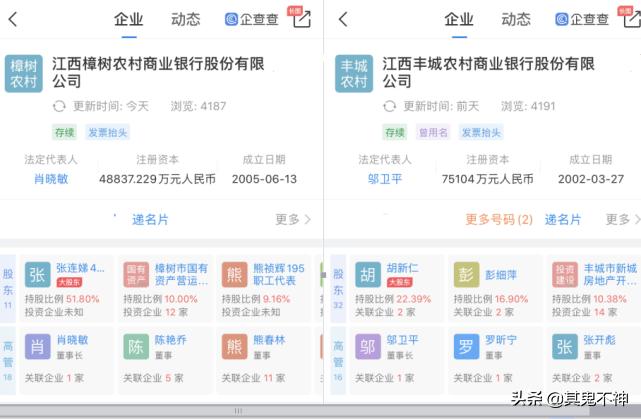Open executive name 熊春林
Screen dimensions: 641x419
click(269, 340)
